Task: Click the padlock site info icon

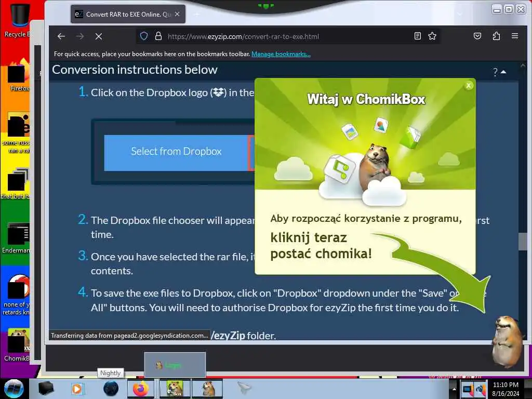Action: [x=158, y=36]
